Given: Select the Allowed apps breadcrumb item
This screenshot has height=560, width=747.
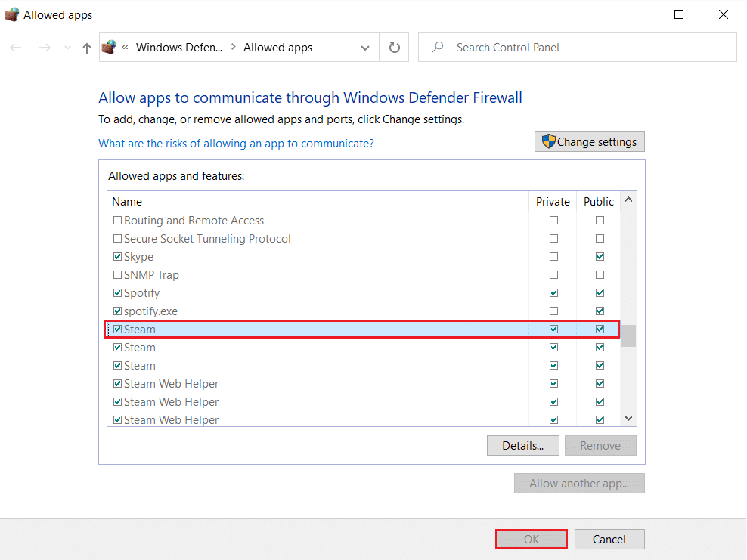Looking at the screenshot, I should (277, 48).
